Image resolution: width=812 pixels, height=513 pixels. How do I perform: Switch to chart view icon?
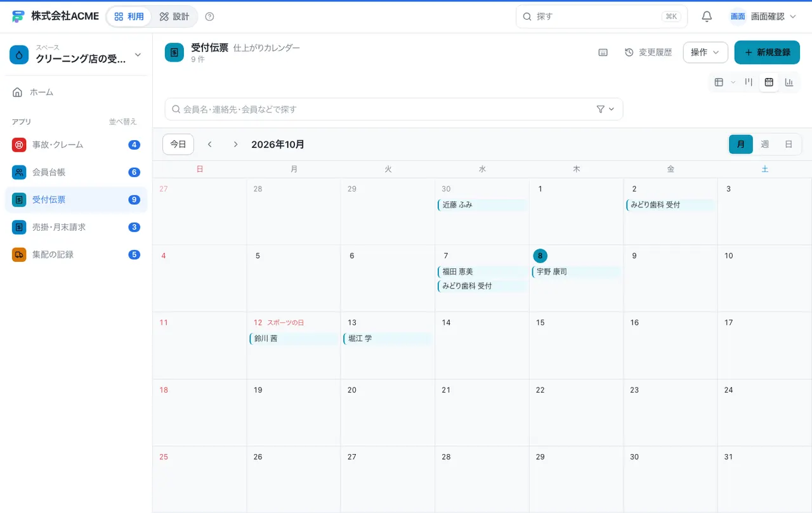coord(789,82)
